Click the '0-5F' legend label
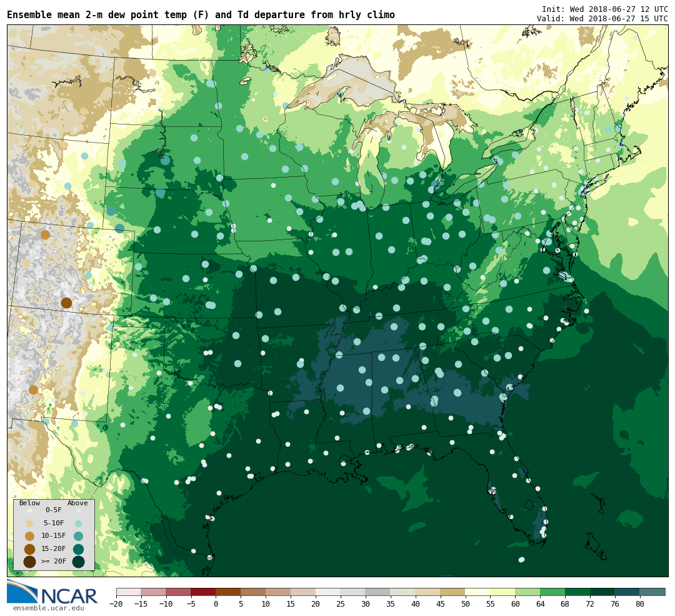Screen dimensions: 675x616 (54, 510)
